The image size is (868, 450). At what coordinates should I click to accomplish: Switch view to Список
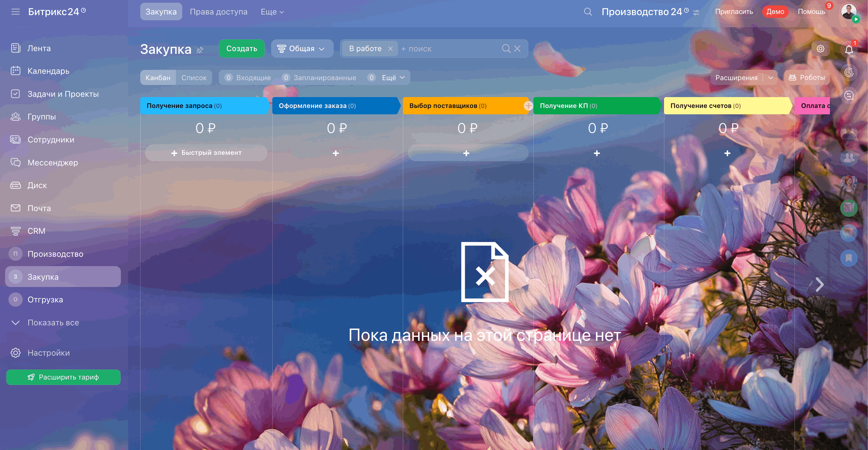(x=194, y=77)
